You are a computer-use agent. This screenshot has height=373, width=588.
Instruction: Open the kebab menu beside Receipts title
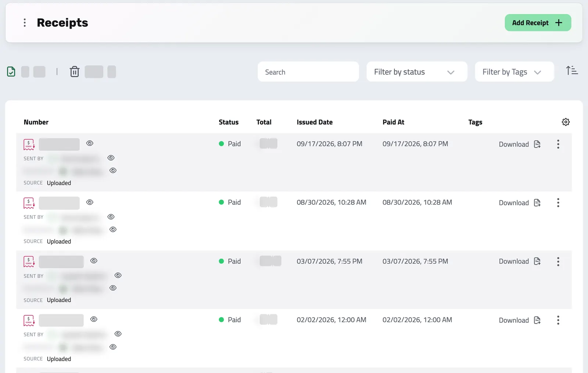[x=25, y=23]
